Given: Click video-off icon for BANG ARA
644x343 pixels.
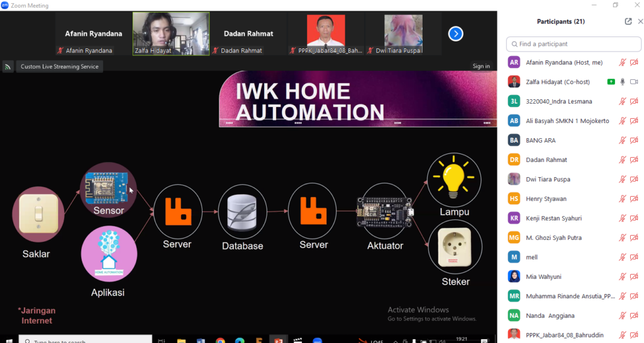Looking at the screenshot, I should [x=634, y=140].
